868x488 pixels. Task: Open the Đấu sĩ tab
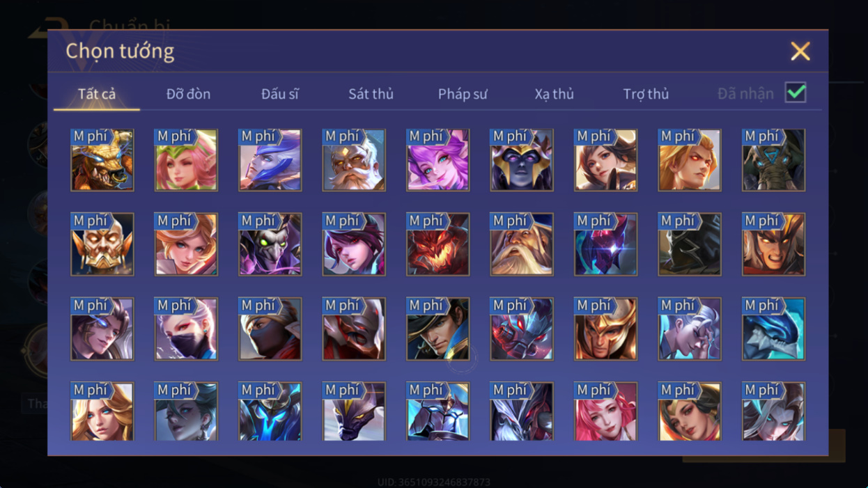(280, 94)
